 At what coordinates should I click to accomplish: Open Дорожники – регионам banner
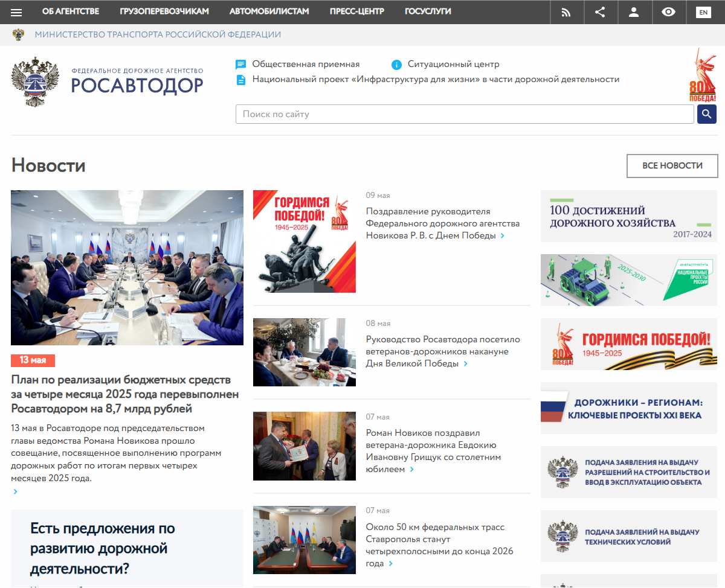pyautogui.click(x=629, y=408)
